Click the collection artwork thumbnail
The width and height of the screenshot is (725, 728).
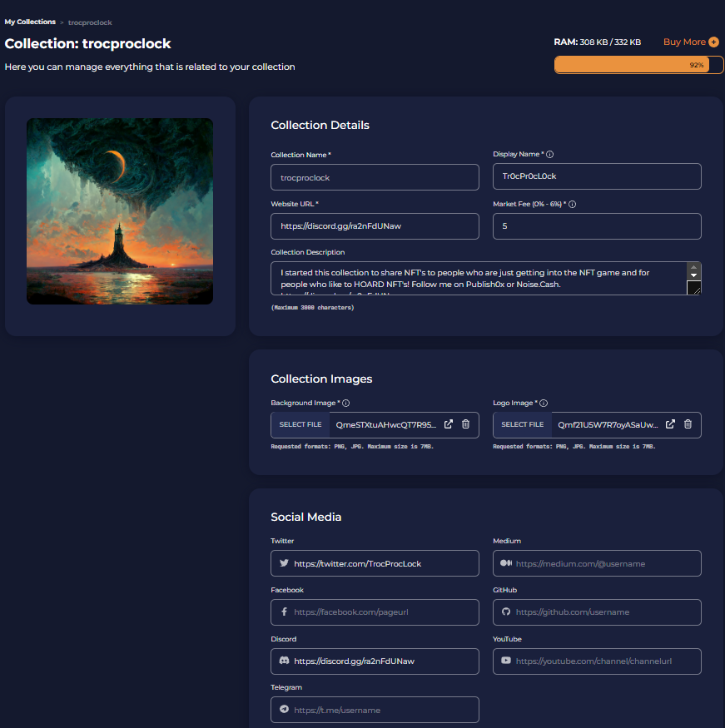[x=120, y=211]
